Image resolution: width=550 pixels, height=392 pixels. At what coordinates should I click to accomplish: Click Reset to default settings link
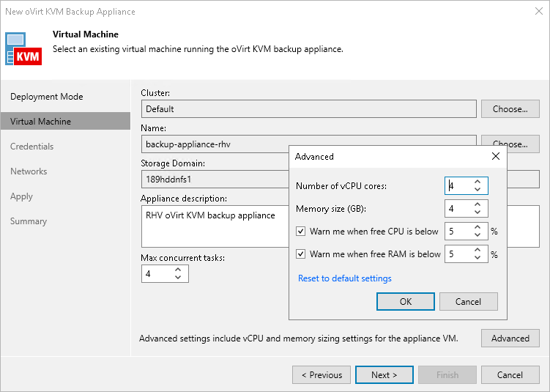coord(345,278)
